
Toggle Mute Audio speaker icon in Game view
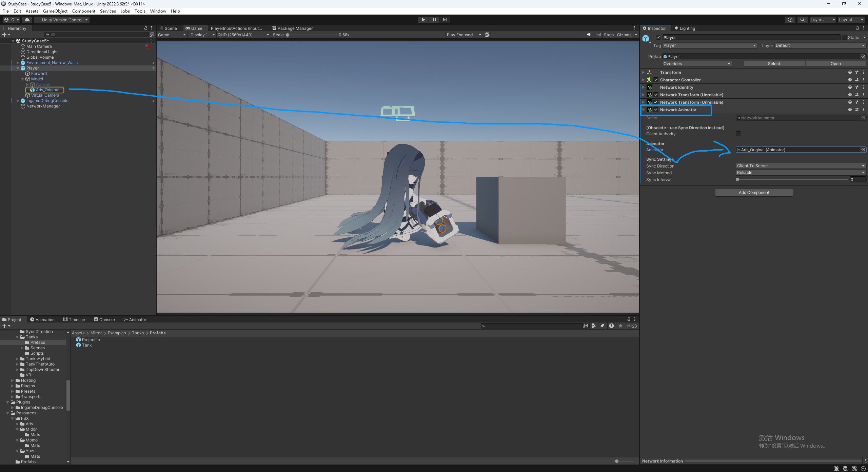[589, 35]
